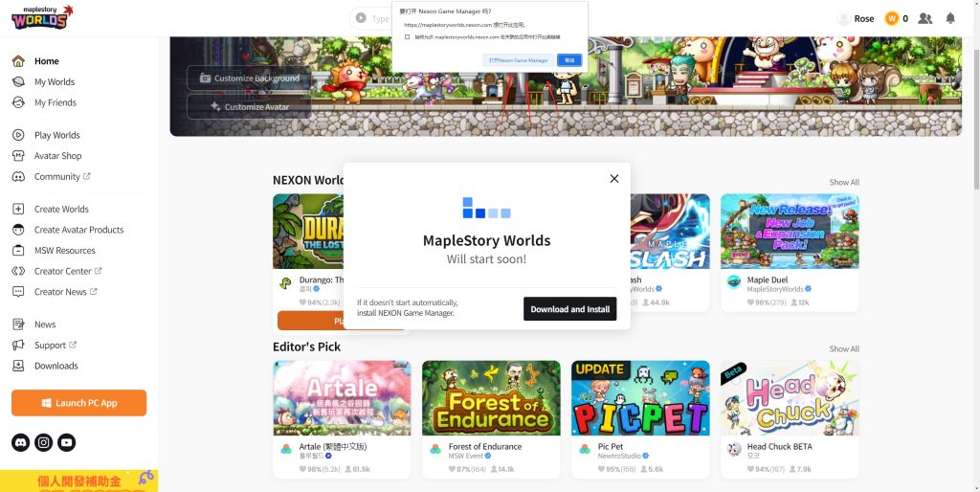Click Download and Install button
Screen dimensions: 980x492
[570, 309]
